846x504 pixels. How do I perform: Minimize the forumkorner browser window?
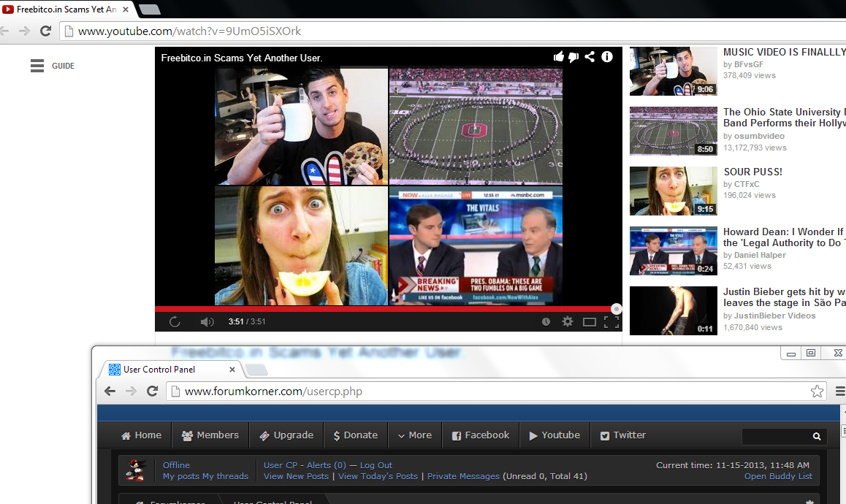pos(791,354)
